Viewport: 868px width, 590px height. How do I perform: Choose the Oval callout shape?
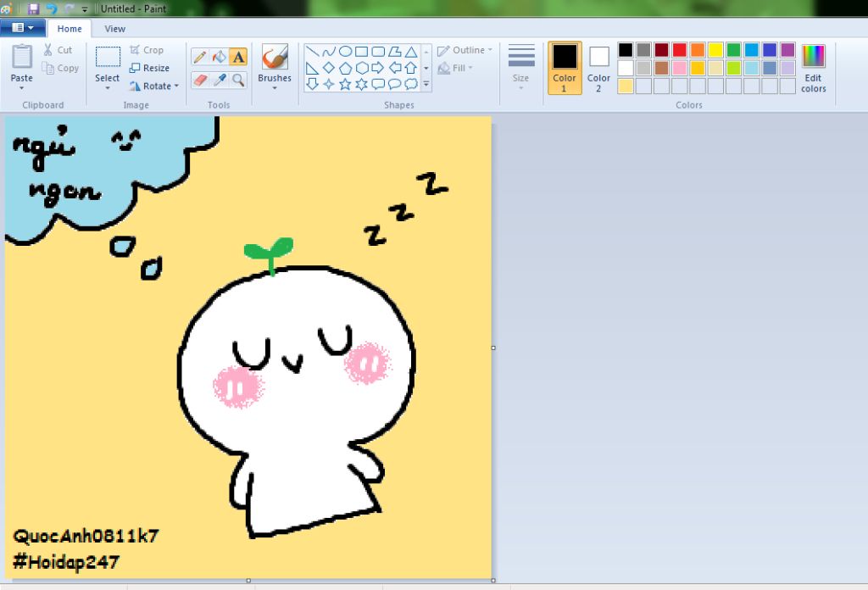pyautogui.click(x=395, y=84)
